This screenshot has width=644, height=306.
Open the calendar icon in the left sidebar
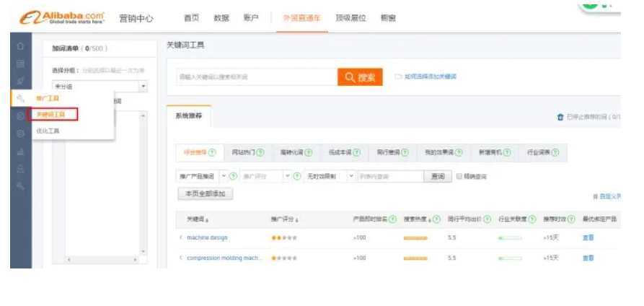20,64
